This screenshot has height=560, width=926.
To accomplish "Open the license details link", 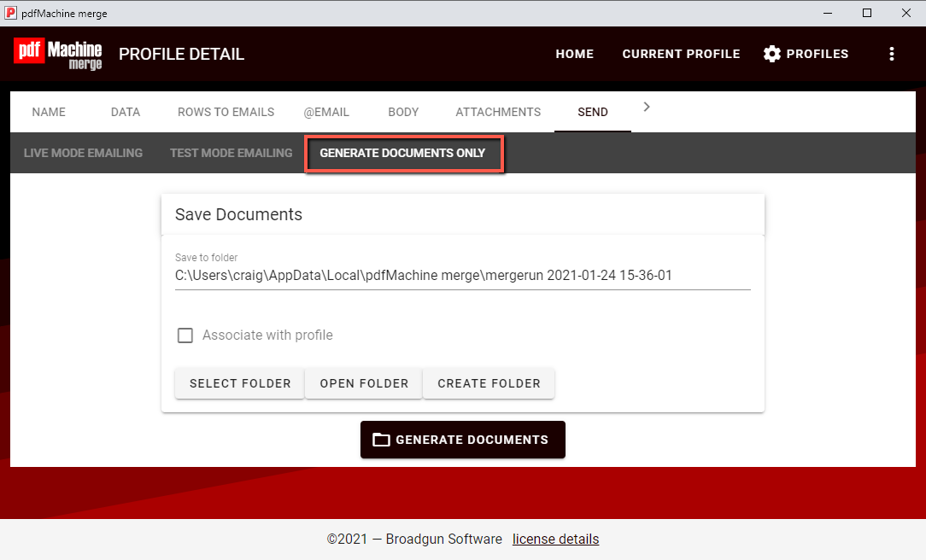I will click(x=556, y=540).
